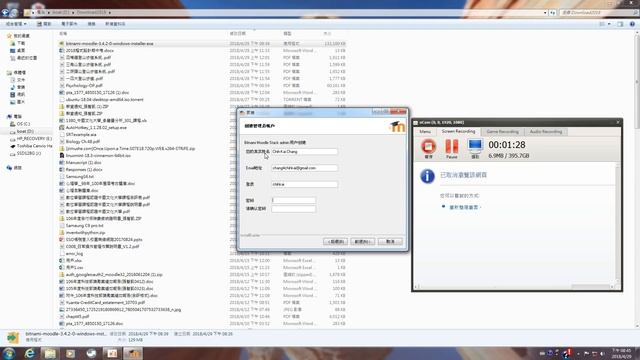Click the real name field containing Chih-Kai Chang
Screen dimensions: 640x360
coord(304,151)
